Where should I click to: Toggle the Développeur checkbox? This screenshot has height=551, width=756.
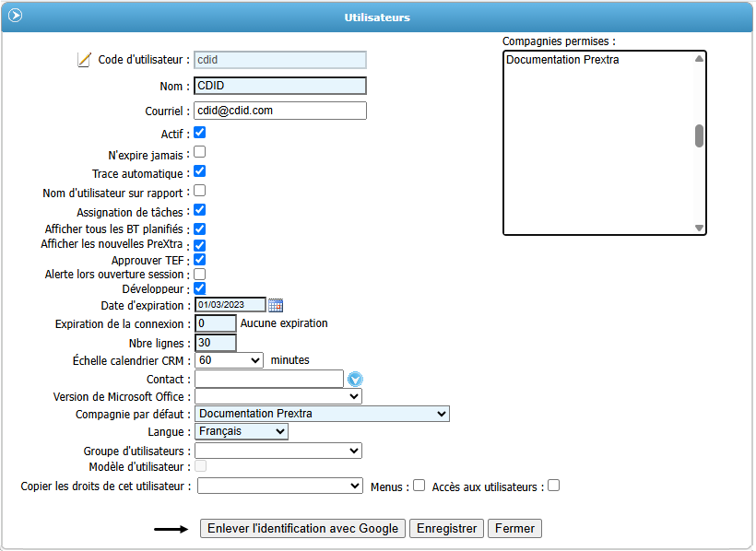pyautogui.click(x=200, y=288)
